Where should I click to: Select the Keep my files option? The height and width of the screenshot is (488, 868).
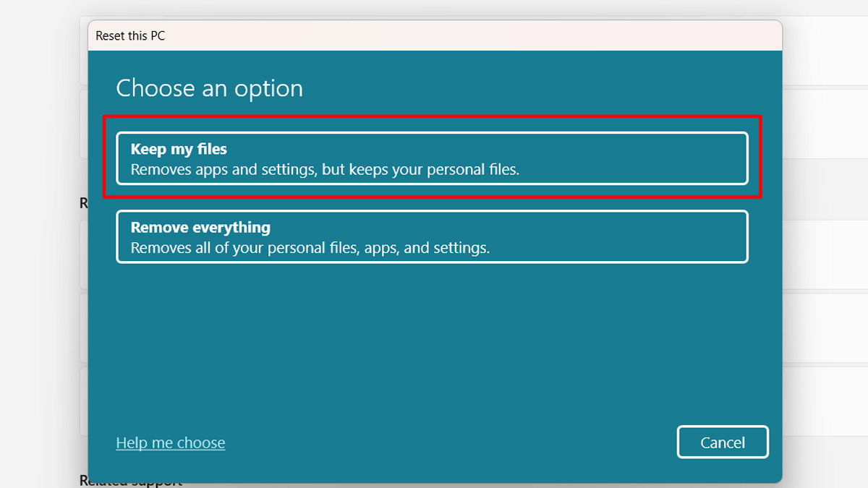click(431, 159)
